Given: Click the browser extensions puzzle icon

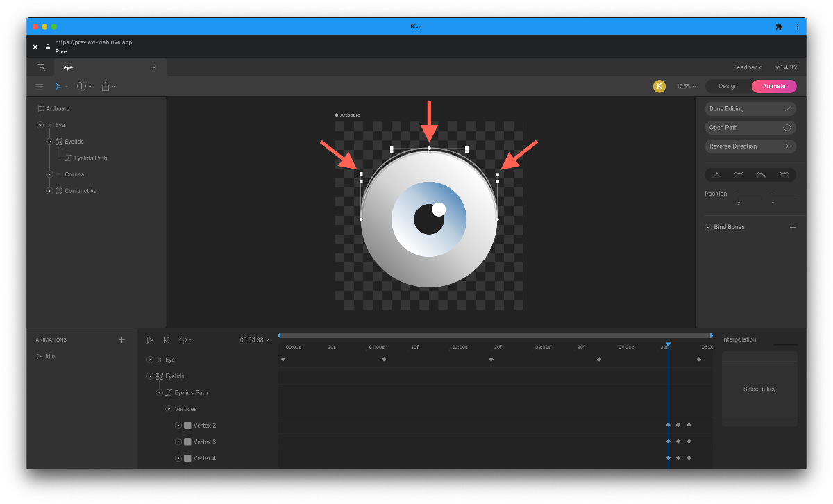Looking at the screenshot, I should tap(779, 26).
